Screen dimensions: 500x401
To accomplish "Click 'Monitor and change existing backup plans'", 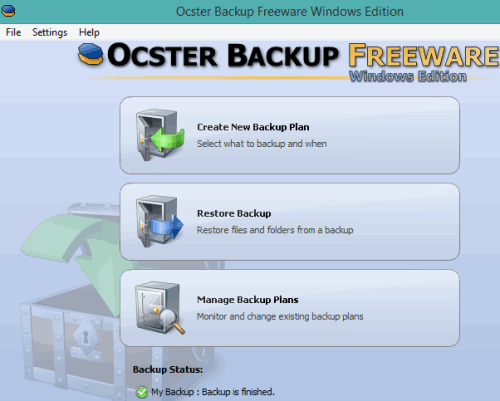I will [x=280, y=316].
